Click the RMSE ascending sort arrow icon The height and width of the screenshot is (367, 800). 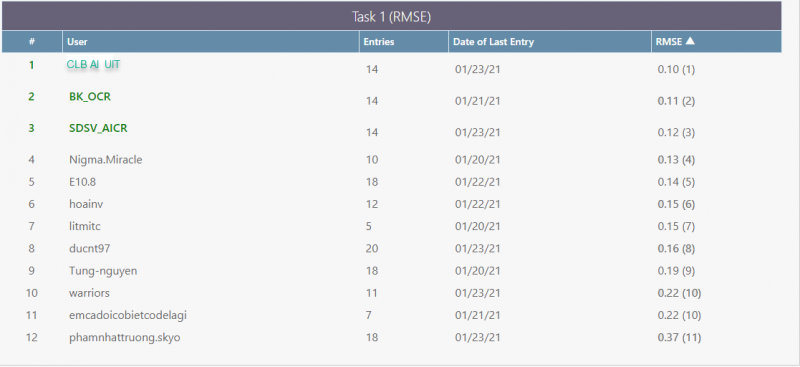(690, 41)
